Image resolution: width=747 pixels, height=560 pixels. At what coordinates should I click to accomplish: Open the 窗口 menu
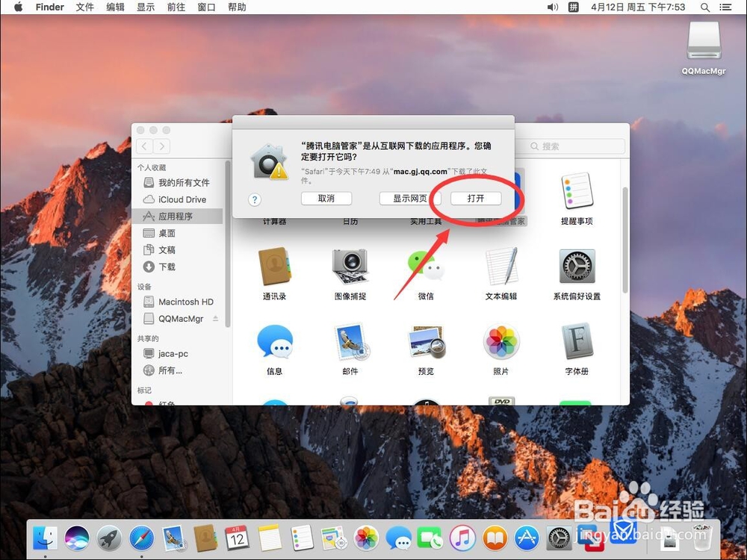tap(206, 7)
